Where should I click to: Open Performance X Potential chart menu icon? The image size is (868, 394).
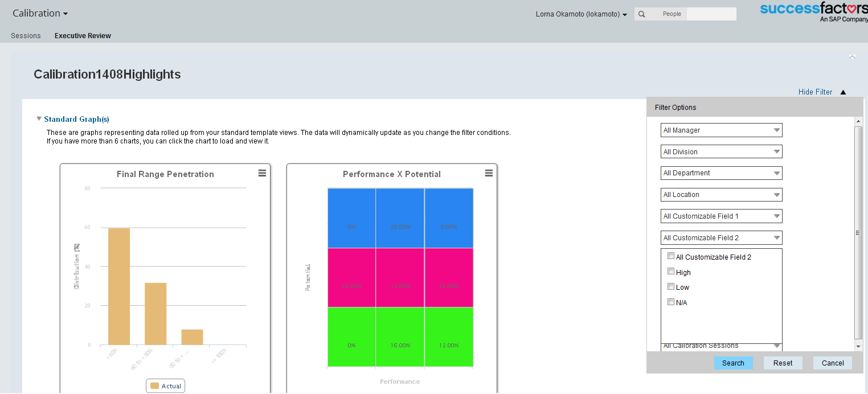point(489,173)
